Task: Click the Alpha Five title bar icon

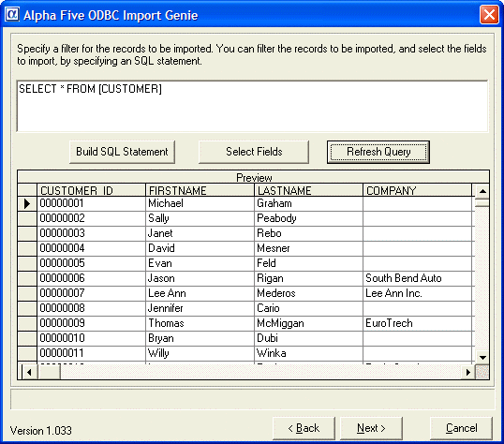Action: point(12,14)
